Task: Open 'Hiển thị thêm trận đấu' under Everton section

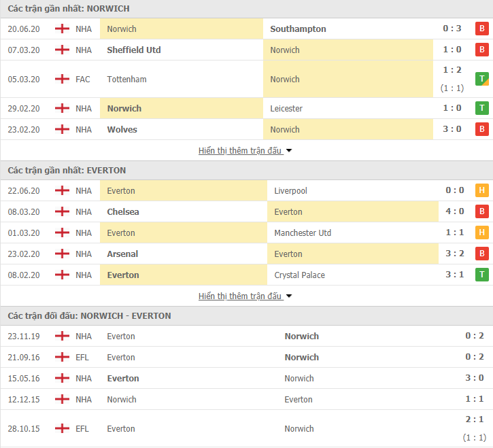Action: click(x=240, y=296)
